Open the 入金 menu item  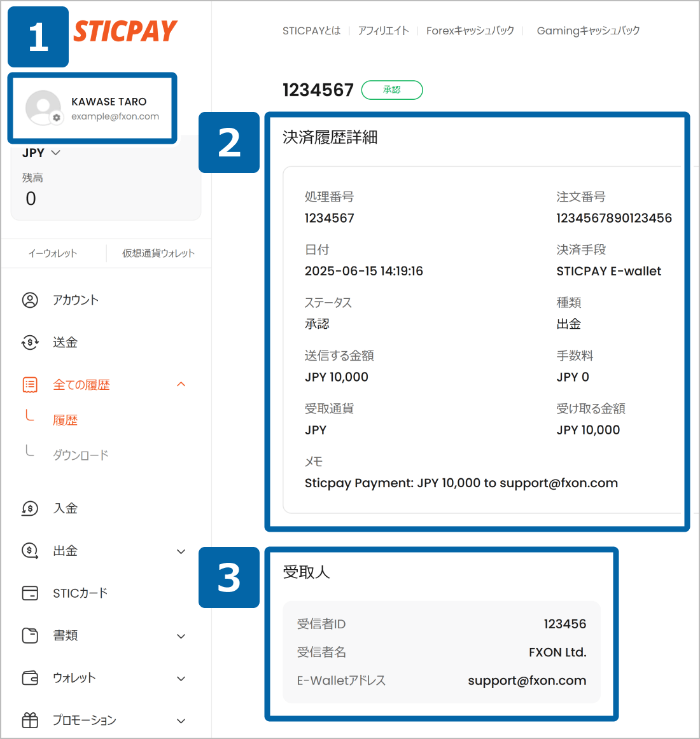65,509
